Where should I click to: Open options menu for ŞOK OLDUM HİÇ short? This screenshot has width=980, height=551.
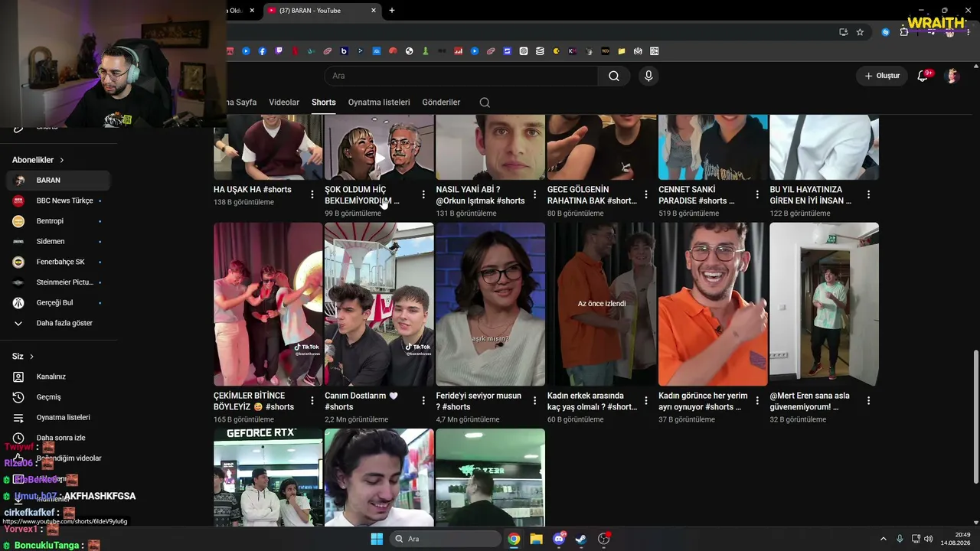(x=423, y=194)
